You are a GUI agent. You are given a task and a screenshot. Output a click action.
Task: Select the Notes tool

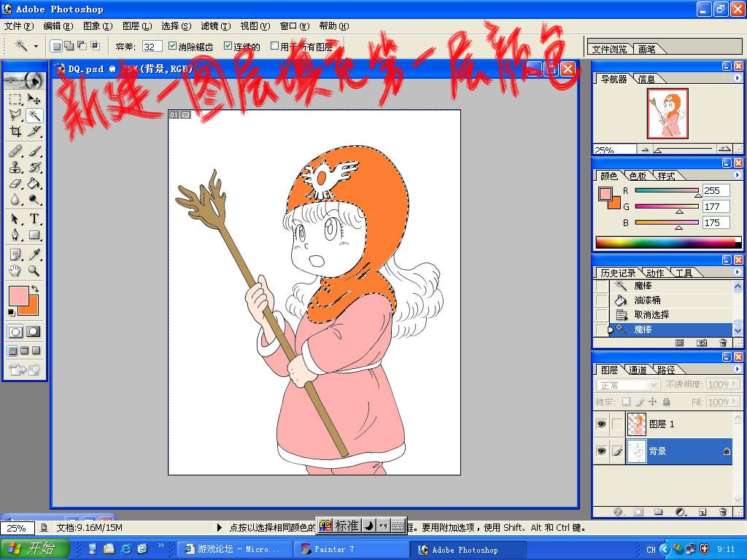coord(15,254)
